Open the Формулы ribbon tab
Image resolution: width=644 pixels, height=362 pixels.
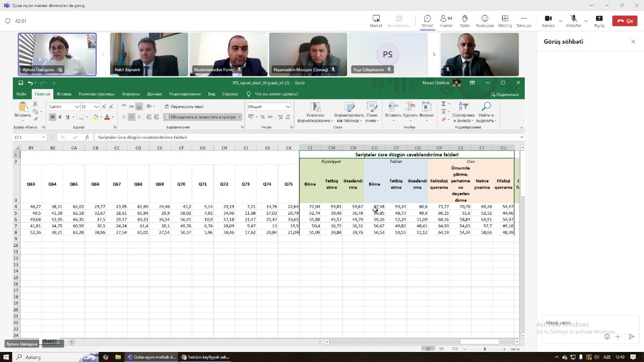(131, 94)
